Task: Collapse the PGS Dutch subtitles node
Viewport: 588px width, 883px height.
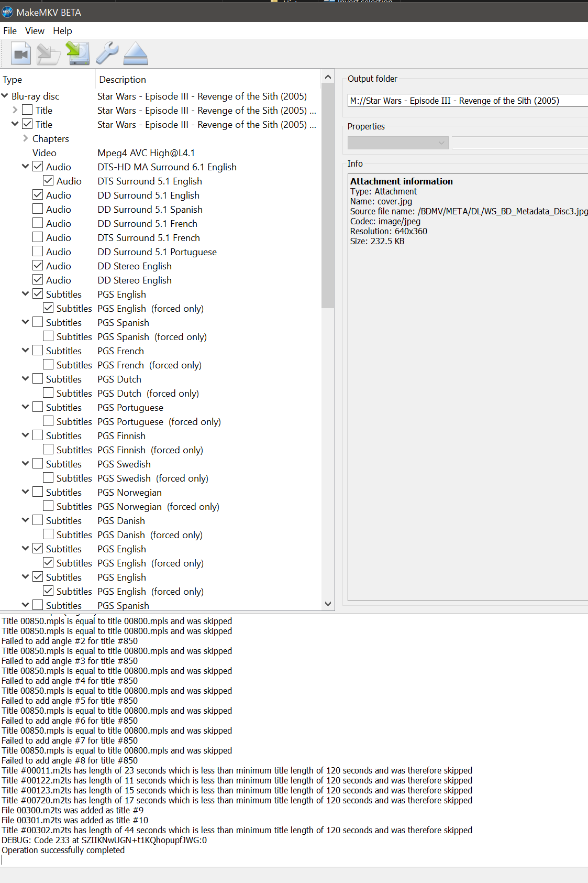Action: 26,379
